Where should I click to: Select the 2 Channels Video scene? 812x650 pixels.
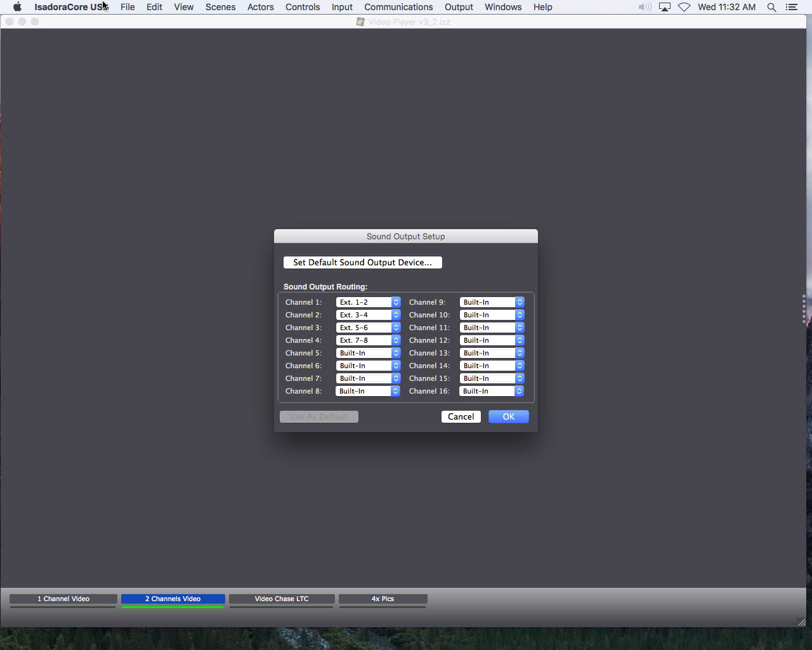coord(173,599)
